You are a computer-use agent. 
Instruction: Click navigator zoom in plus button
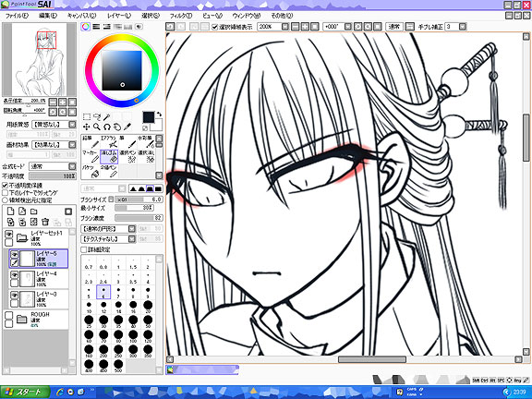pos(63,102)
